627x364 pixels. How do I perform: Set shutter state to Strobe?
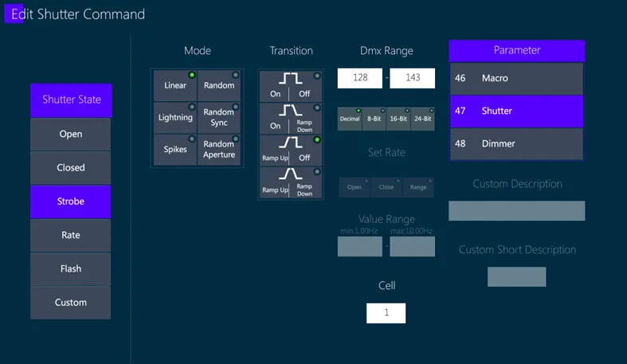click(71, 202)
